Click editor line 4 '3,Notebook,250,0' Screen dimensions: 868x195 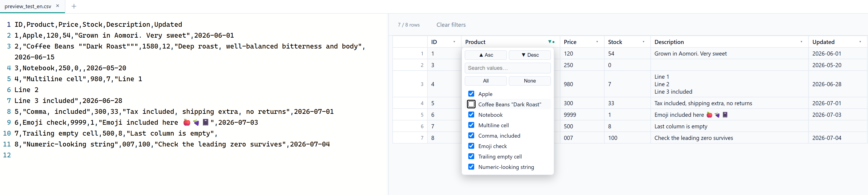(70, 68)
